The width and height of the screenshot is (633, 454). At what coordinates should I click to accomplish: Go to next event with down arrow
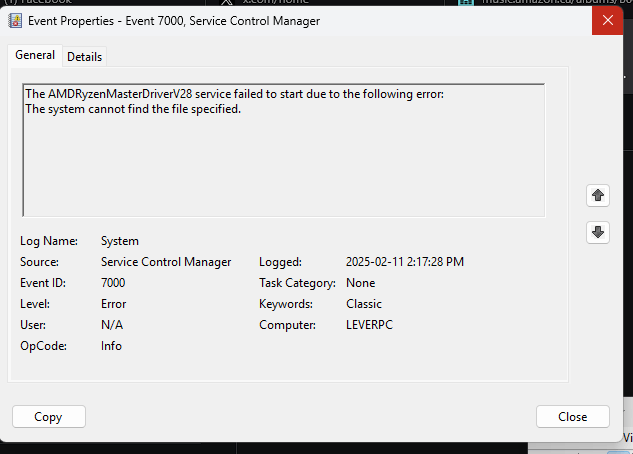[598, 232]
